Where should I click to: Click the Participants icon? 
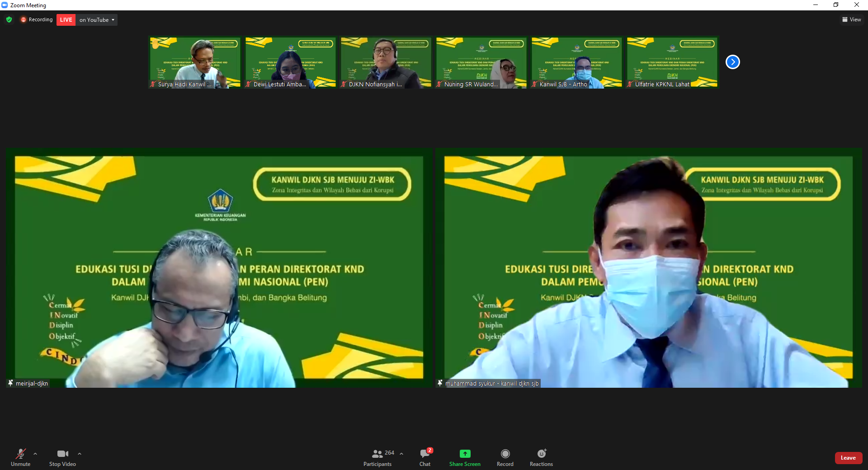coord(377,454)
